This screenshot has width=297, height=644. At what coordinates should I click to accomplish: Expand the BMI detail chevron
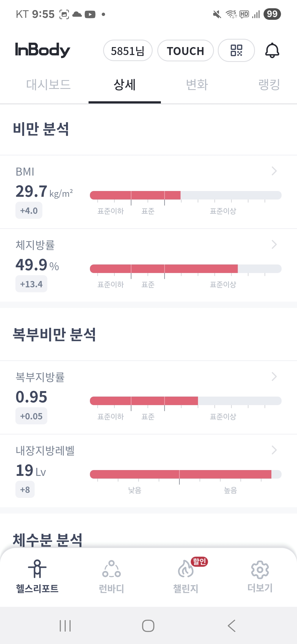(x=274, y=171)
